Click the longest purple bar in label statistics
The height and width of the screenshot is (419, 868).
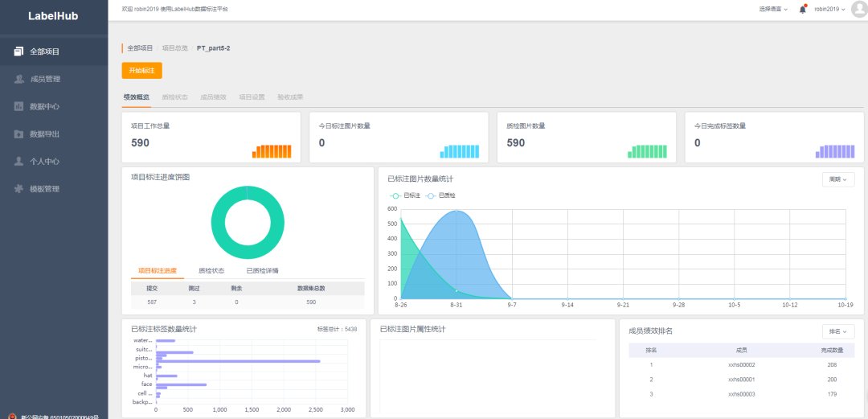point(238,361)
